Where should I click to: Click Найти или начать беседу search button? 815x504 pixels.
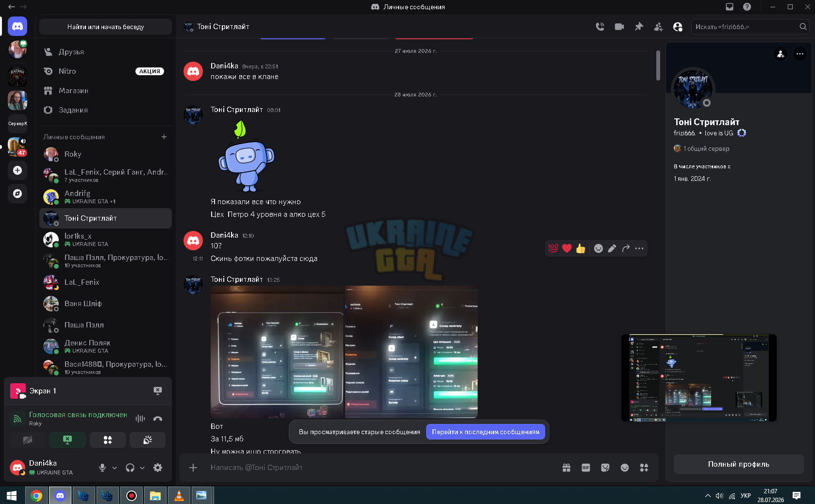point(105,27)
